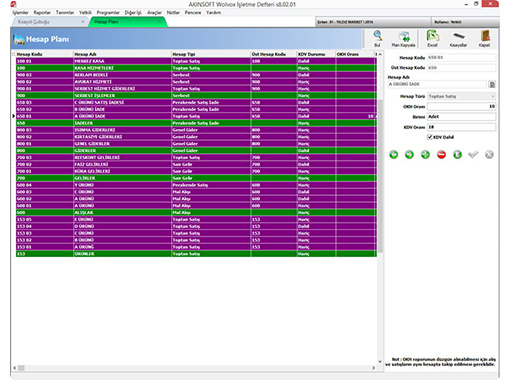Switch to the Kısayol Çubuğu tab
Screen dimensions: 510x380
(34, 22)
